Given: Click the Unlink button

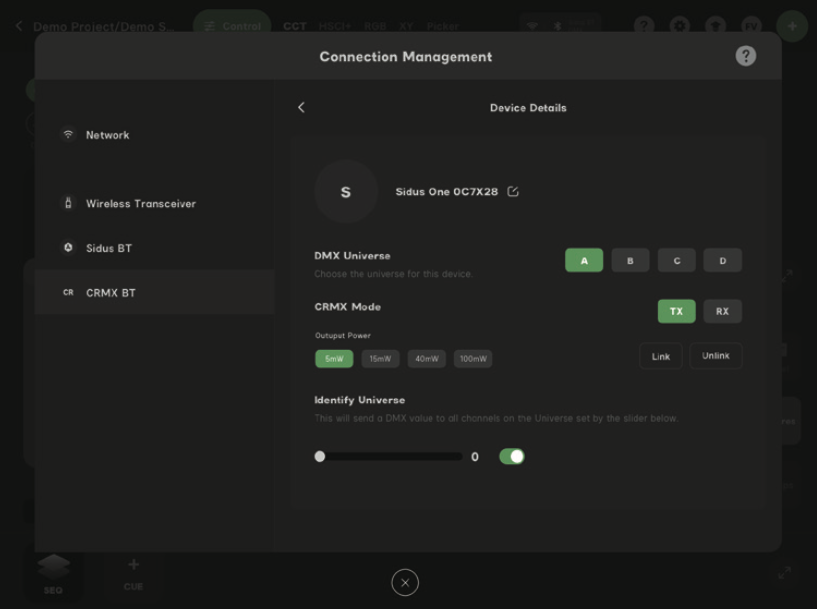Looking at the screenshot, I should click(x=715, y=355).
